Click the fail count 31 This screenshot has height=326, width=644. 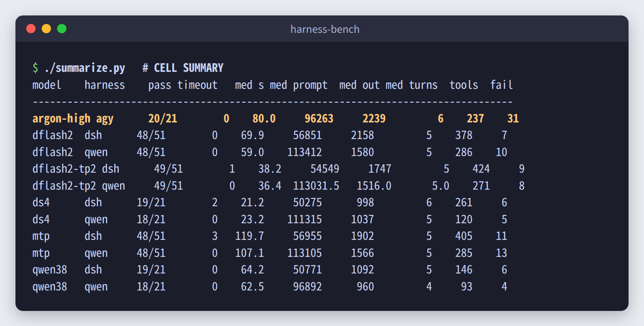click(x=513, y=119)
